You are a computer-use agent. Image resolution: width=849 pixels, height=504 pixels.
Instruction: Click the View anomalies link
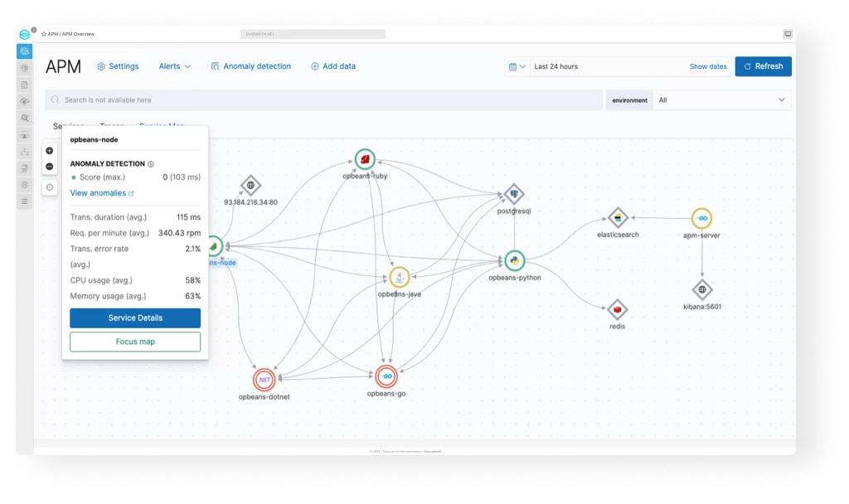click(x=101, y=193)
